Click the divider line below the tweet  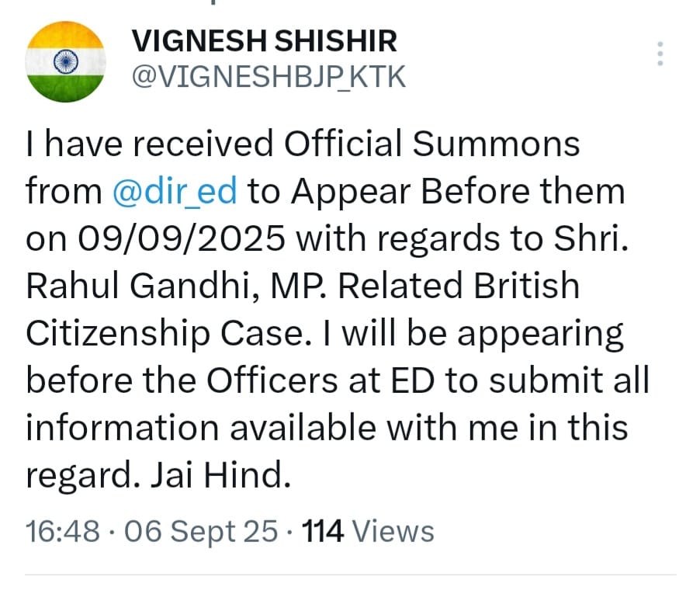click(x=350, y=575)
